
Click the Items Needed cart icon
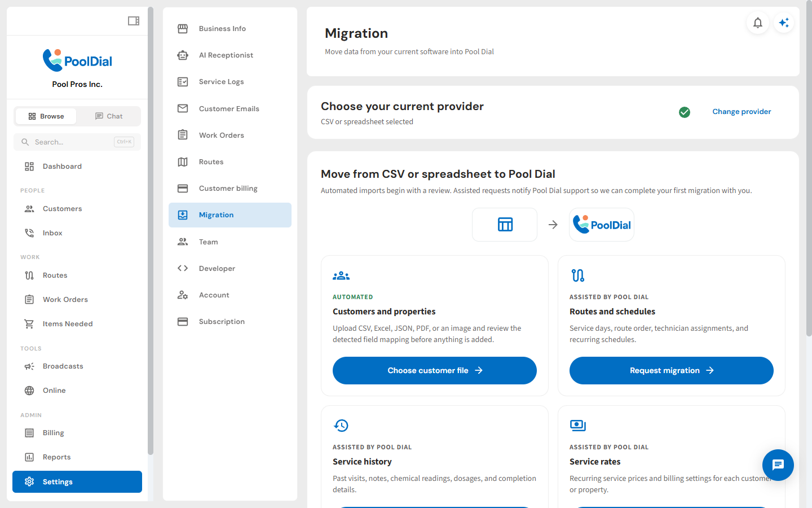[x=29, y=324]
